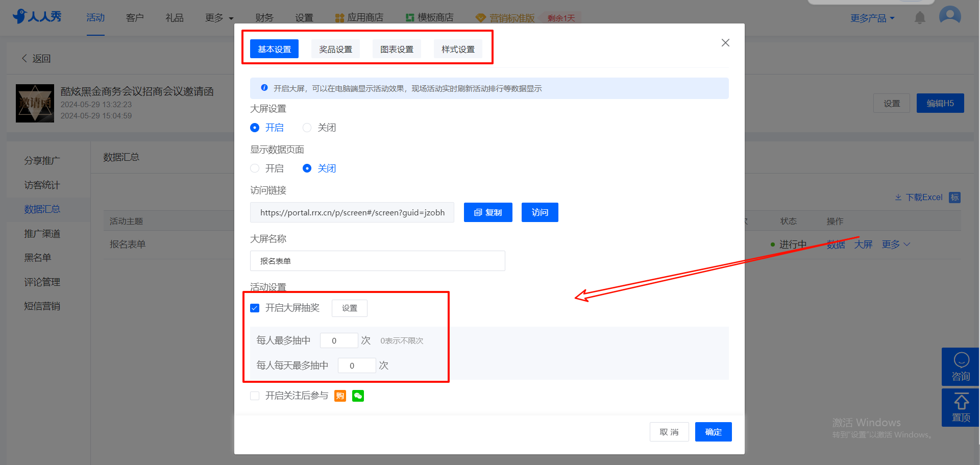
Task: Uncheck 开启大屏抽奖 checkbox
Action: (255, 308)
